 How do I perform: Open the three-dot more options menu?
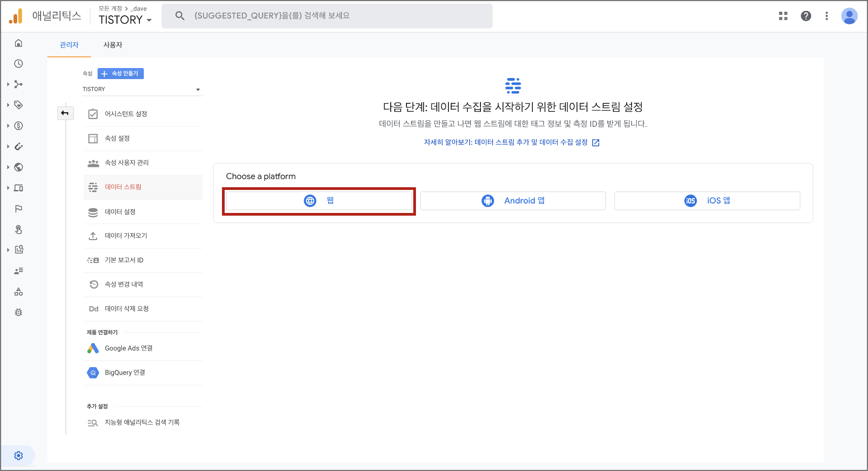(826, 16)
